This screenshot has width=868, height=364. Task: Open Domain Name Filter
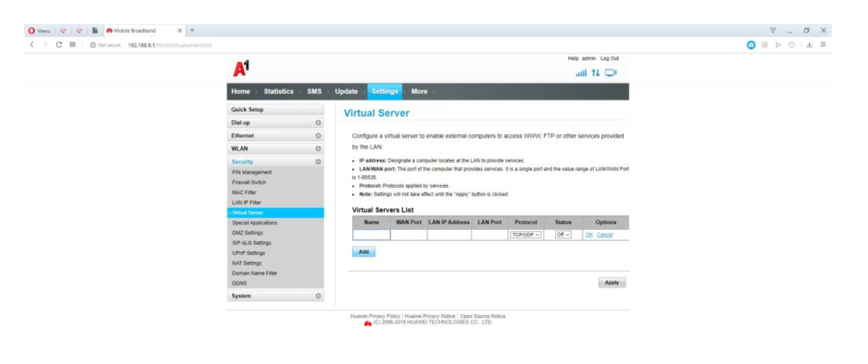pyautogui.click(x=254, y=273)
